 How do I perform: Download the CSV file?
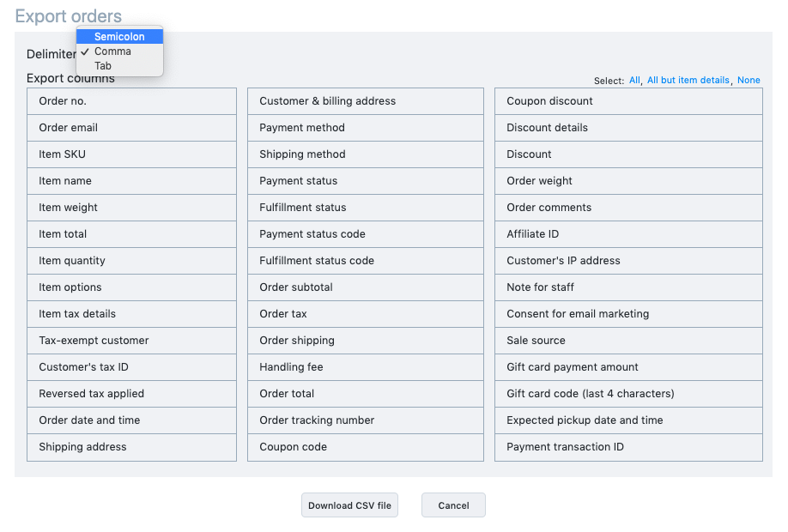pyautogui.click(x=349, y=505)
